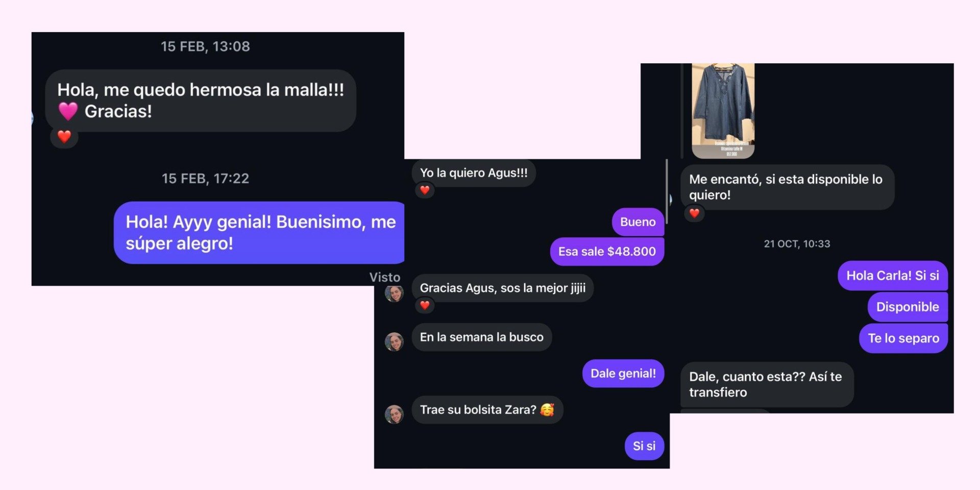Select the 'Disponible' purple message bubble
Image resolution: width=980 pixels, height=490 pixels.
coord(908,307)
